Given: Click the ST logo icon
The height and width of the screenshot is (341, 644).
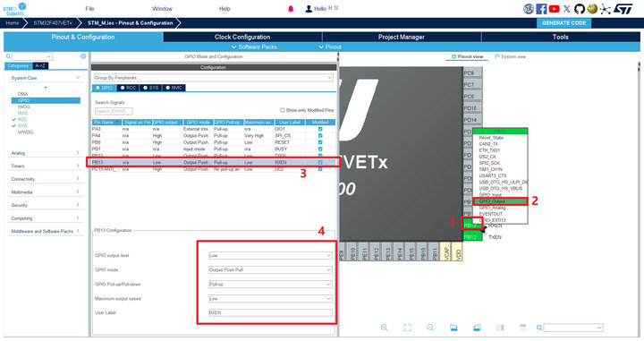Looking at the screenshot, I should (x=623, y=9).
